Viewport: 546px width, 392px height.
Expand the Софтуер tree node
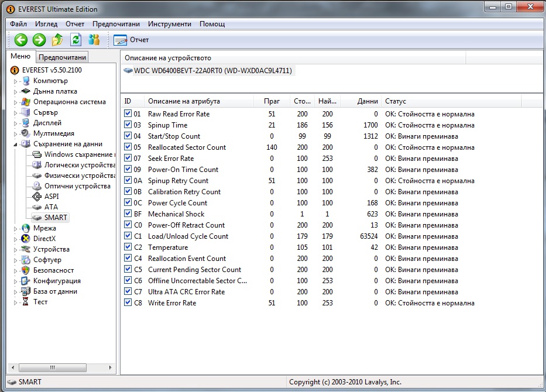click(15, 260)
